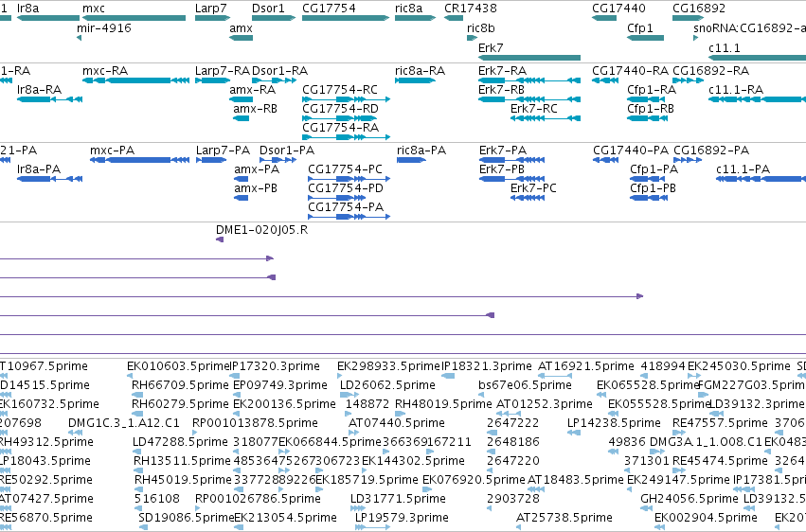Click the snoRNA:CG16892-a label
806x532 pixels.
click(749, 27)
